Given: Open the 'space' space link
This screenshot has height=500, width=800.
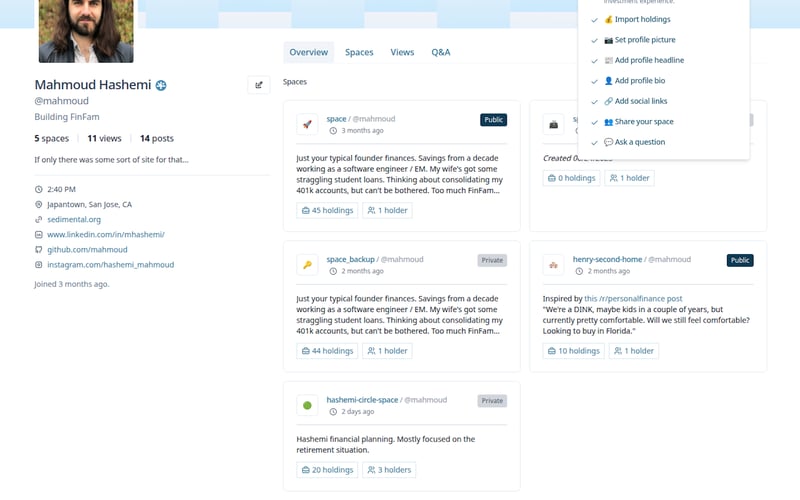Looking at the screenshot, I should (336, 119).
